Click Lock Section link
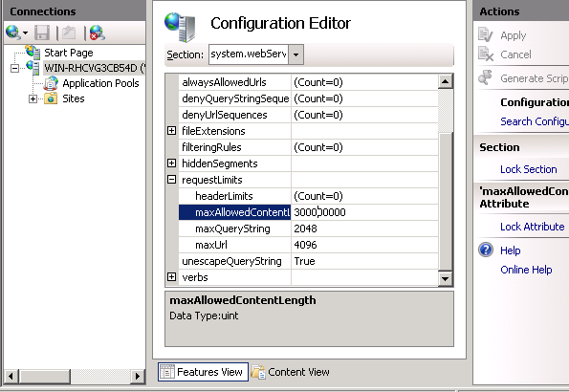569x392 pixels. point(528,169)
